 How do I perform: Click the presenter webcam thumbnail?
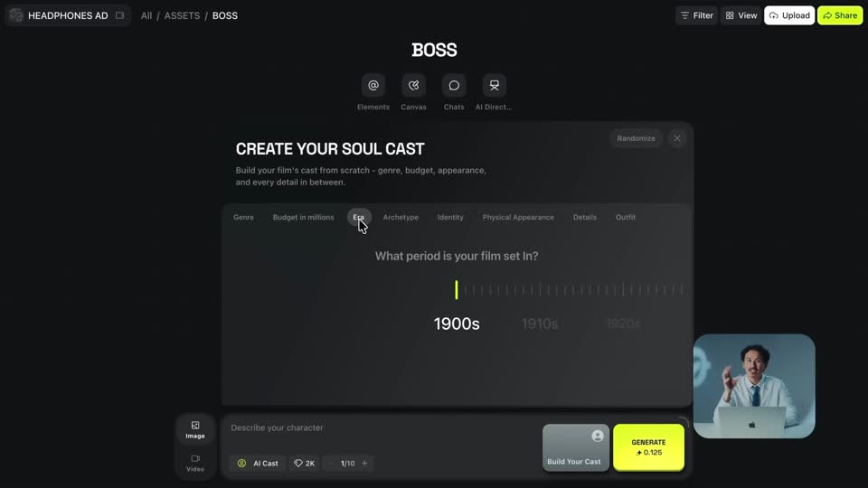[x=754, y=386]
